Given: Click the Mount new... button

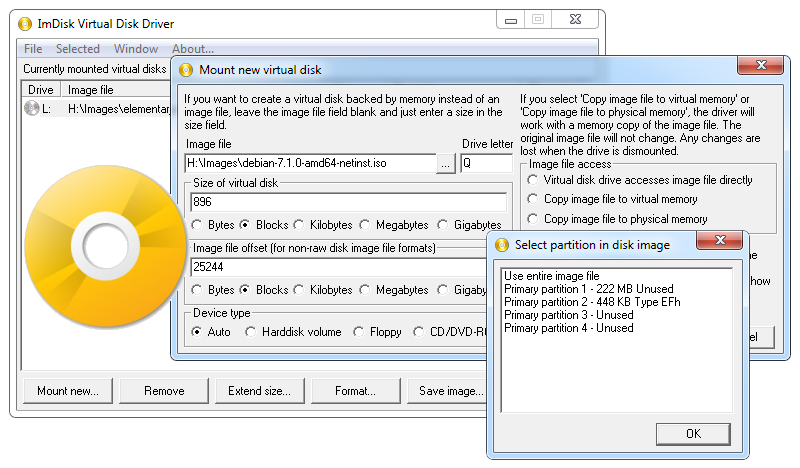Looking at the screenshot, I should [x=68, y=391].
